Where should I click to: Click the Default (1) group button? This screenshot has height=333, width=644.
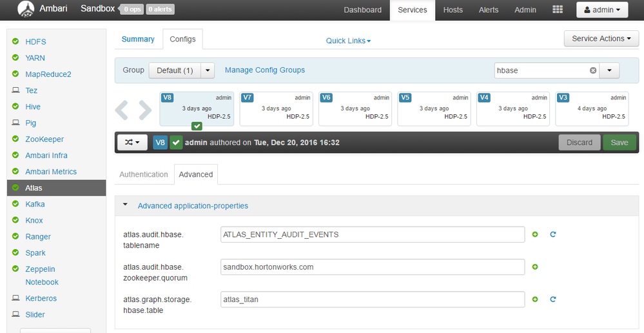coord(175,70)
